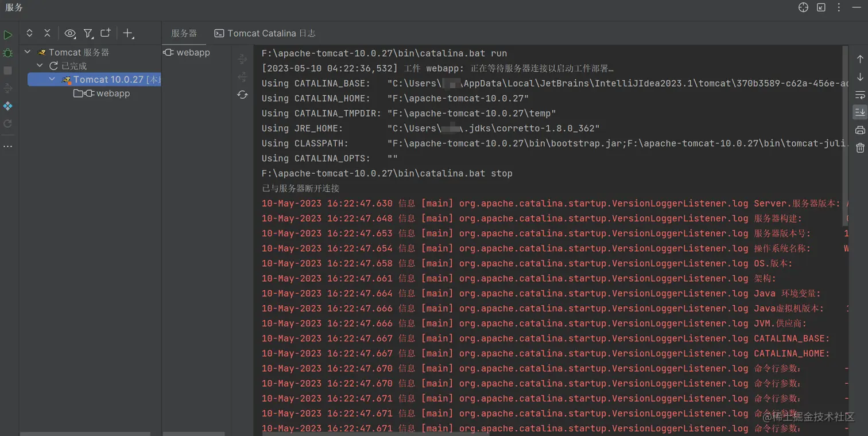Screen dimensions: 868x436
Task: Start the server in Debug mode
Action: click(8, 53)
